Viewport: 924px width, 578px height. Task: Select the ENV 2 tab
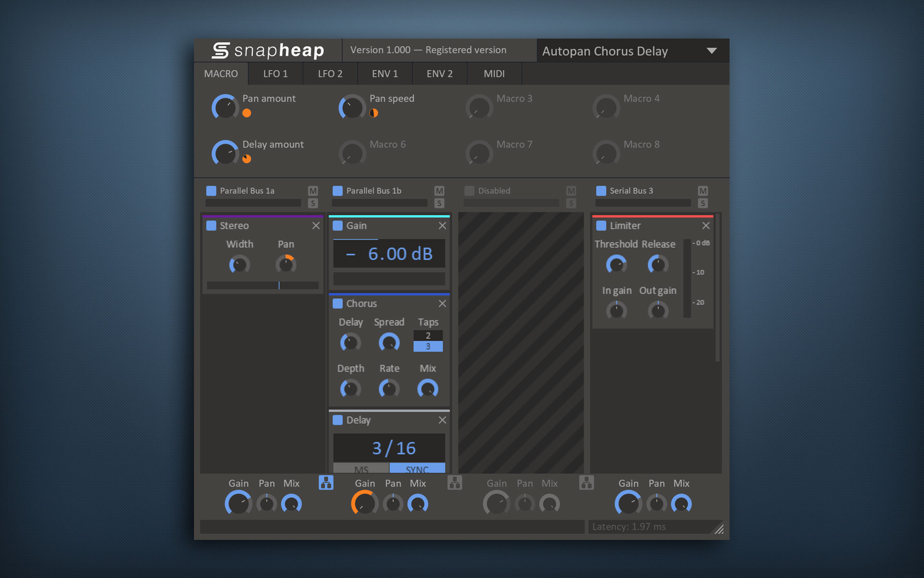(x=439, y=74)
